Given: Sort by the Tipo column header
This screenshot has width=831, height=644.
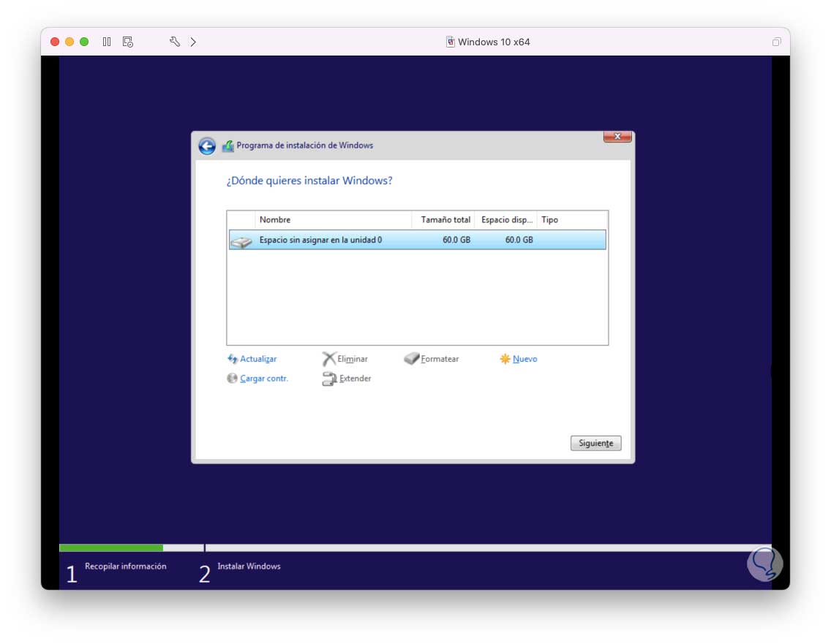Looking at the screenshot, I should [x=572, y=220].
